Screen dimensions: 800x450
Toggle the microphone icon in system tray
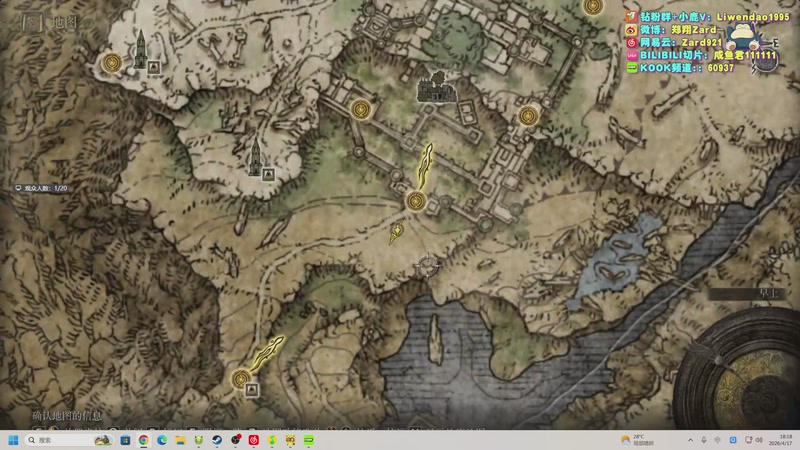704,440
